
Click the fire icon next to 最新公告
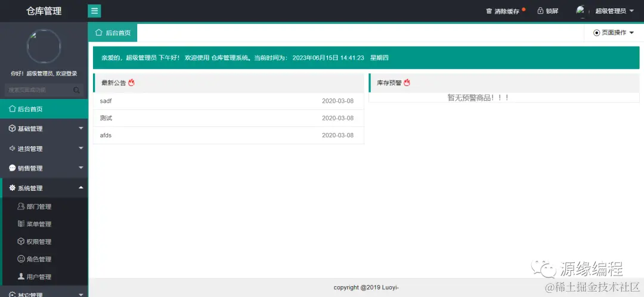[131, 82]
